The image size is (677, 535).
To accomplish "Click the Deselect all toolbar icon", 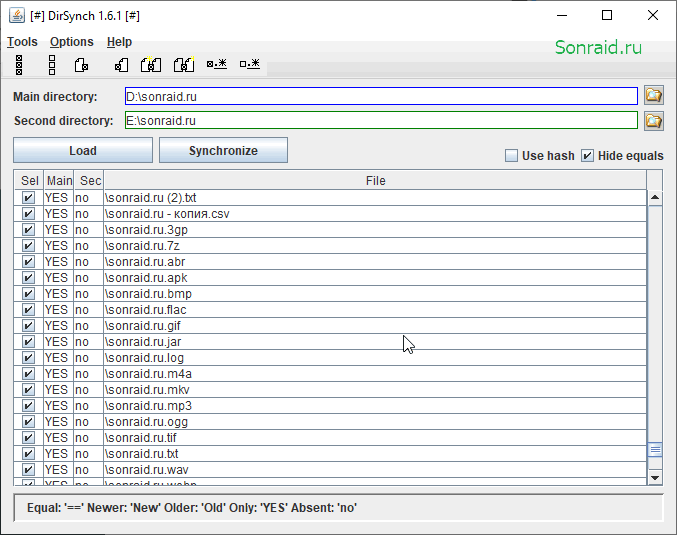I will click(x=52, y=65).
